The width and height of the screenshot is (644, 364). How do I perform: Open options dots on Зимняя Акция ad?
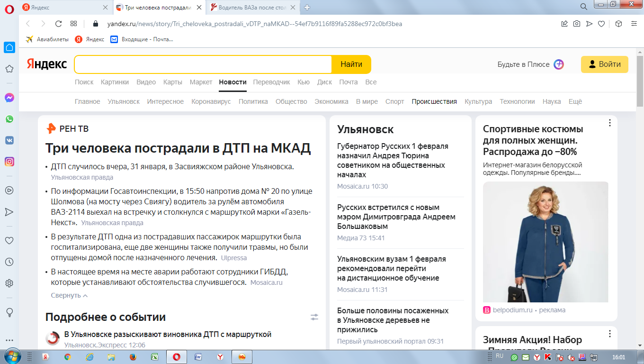tap(610, 334)
